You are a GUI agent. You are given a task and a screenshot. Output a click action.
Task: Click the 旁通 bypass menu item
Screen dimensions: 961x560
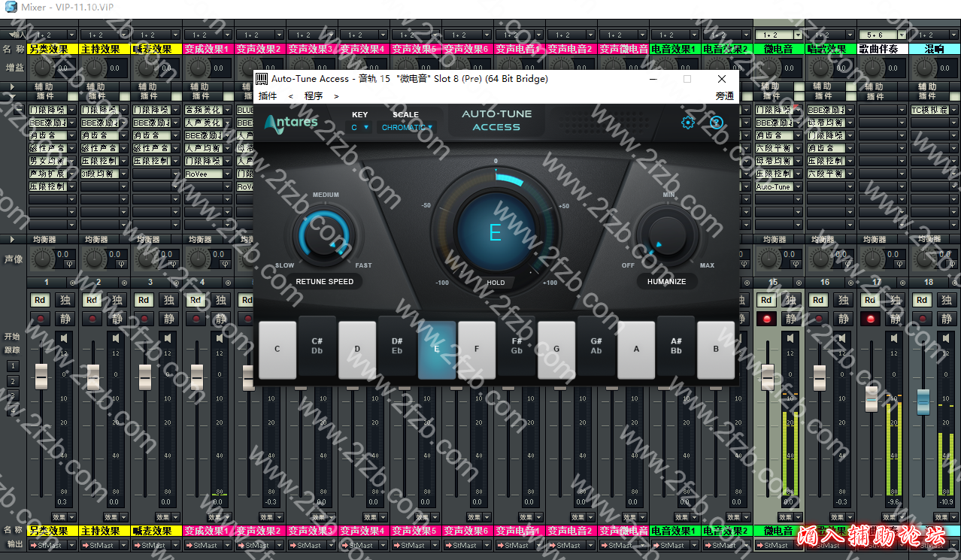click(725, 96)
